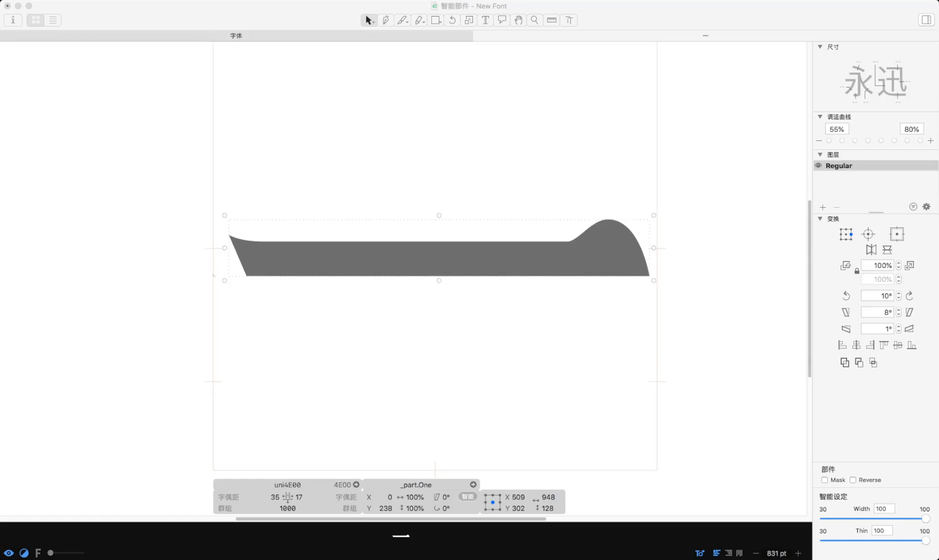Check the Reverse checkbox

(x=853, y=480)
